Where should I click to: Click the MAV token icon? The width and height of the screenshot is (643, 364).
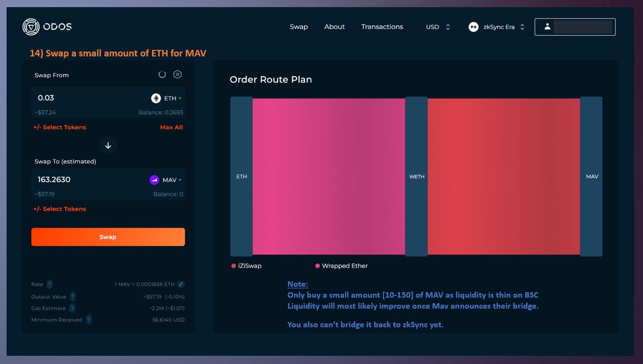coord(154,180)
